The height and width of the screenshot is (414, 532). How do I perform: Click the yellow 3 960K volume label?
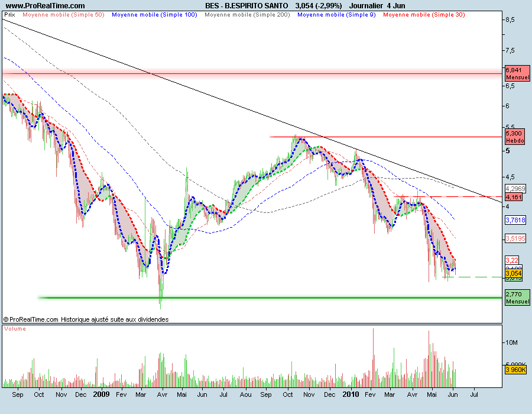515,369
